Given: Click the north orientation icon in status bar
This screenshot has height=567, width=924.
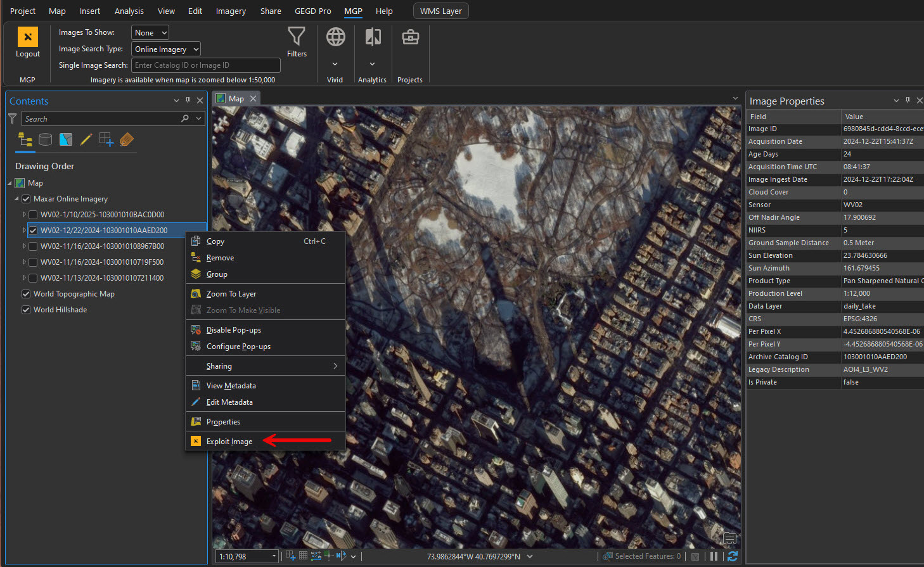Looking at the screenshot, I should click(341, 556).
